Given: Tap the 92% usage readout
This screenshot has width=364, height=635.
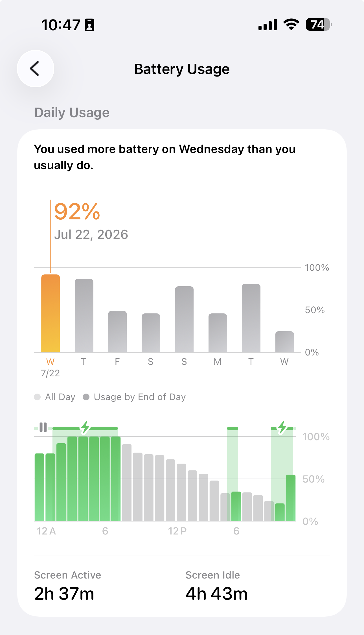Looking at the screenshot, I should click(77, 211).
